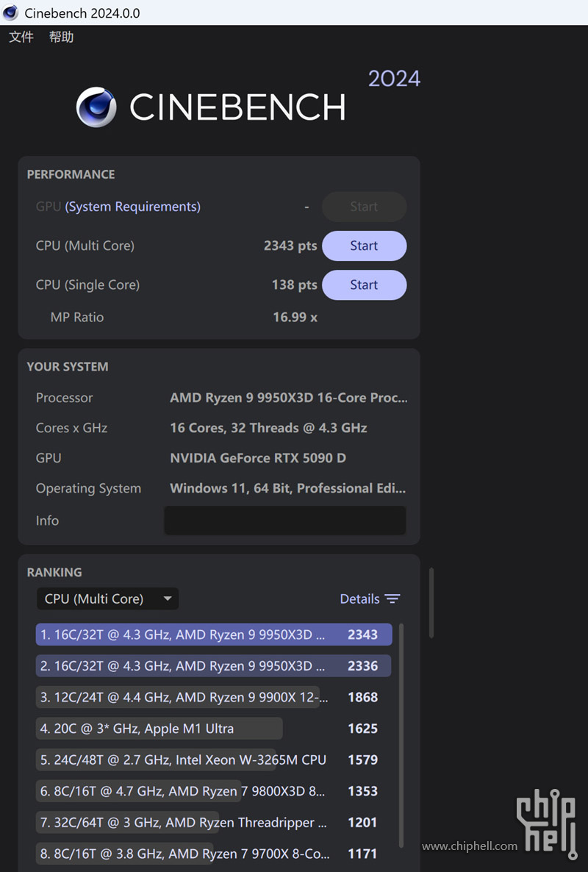This screenshot has height=872, width=588.
Task: Start the CPU (Multi Core) benchmark
Action: 364,246
